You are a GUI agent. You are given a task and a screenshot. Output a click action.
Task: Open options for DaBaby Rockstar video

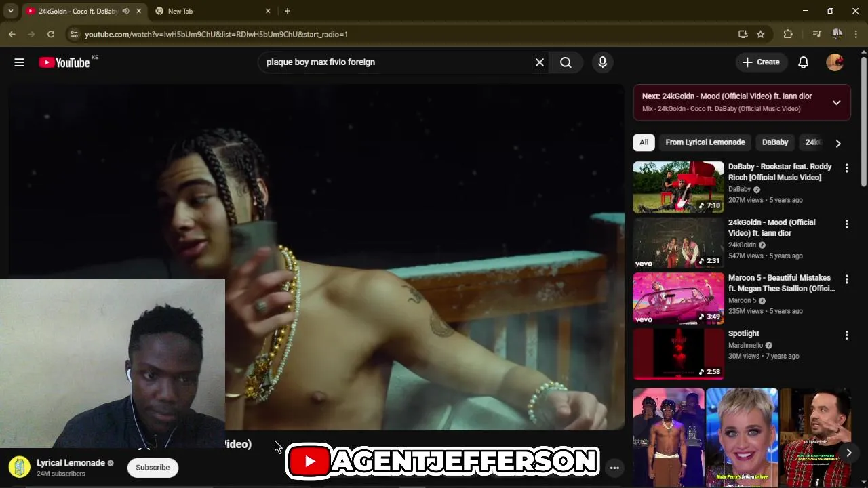(x=846, y=168)
